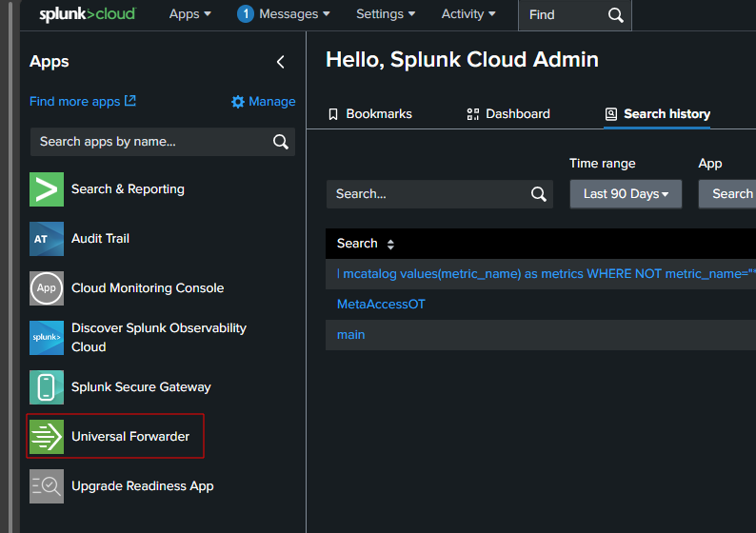Open the App filter Search dropdown
Screen dimensions: 756x533
727,194
